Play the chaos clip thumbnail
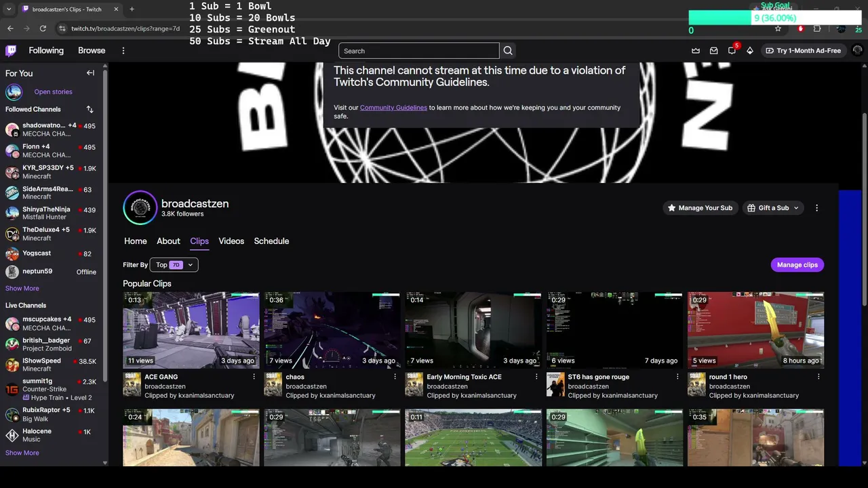Screen dimensions: 868x488 (332, 330)
